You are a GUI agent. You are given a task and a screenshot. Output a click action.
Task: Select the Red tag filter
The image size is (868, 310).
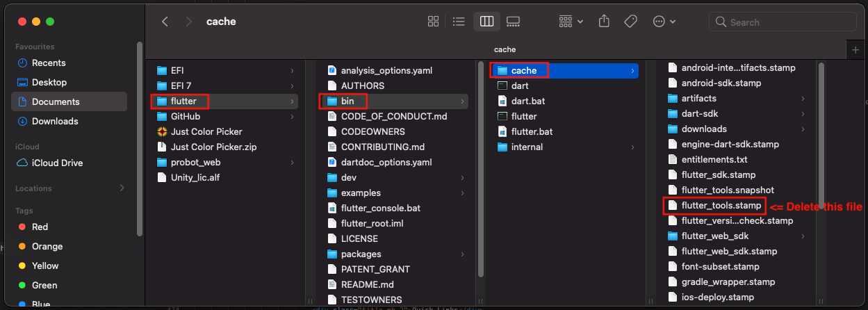point(40,227)
